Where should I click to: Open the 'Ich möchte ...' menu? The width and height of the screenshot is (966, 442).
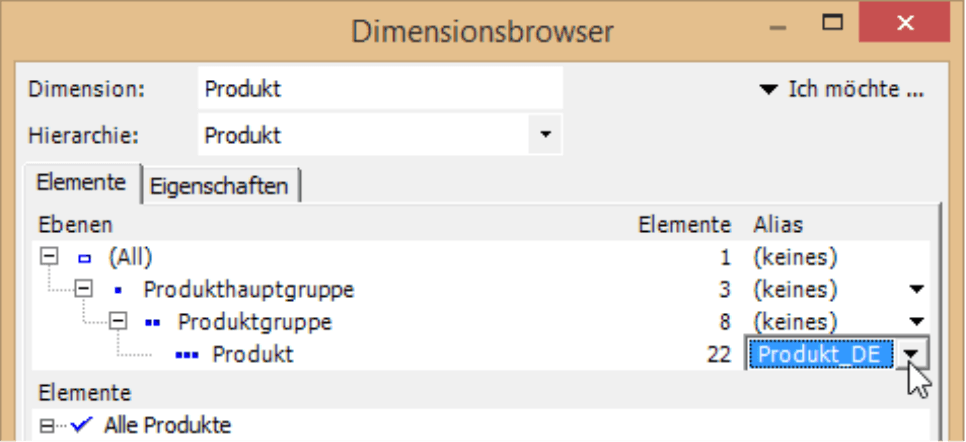coord(841,89)
